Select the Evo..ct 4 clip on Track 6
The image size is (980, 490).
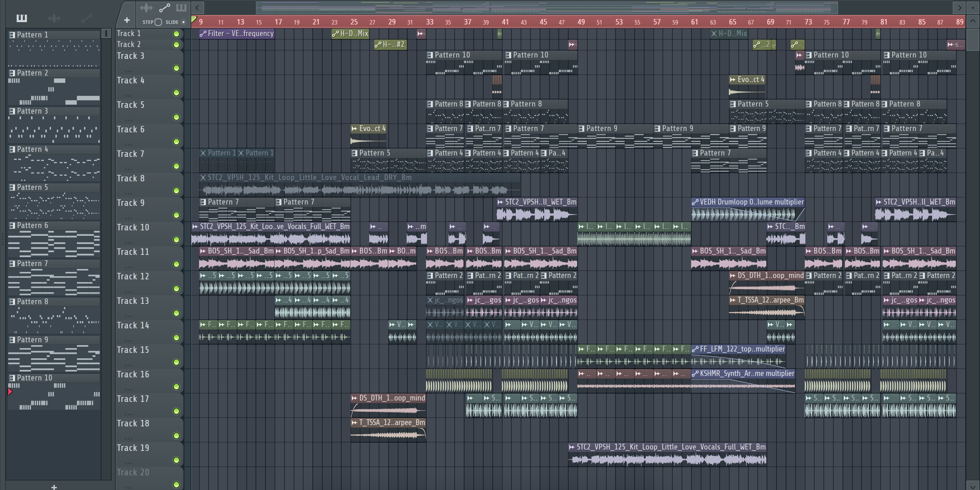click(368, 135)
